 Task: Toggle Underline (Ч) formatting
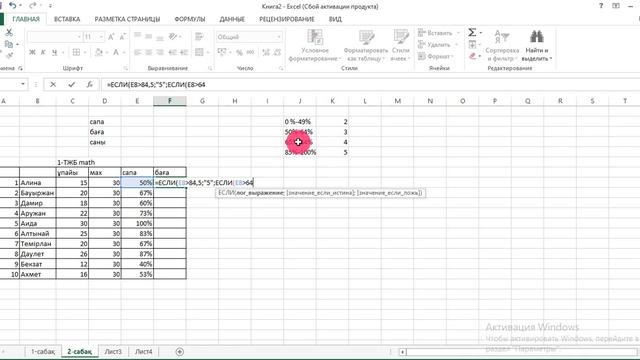54,52
